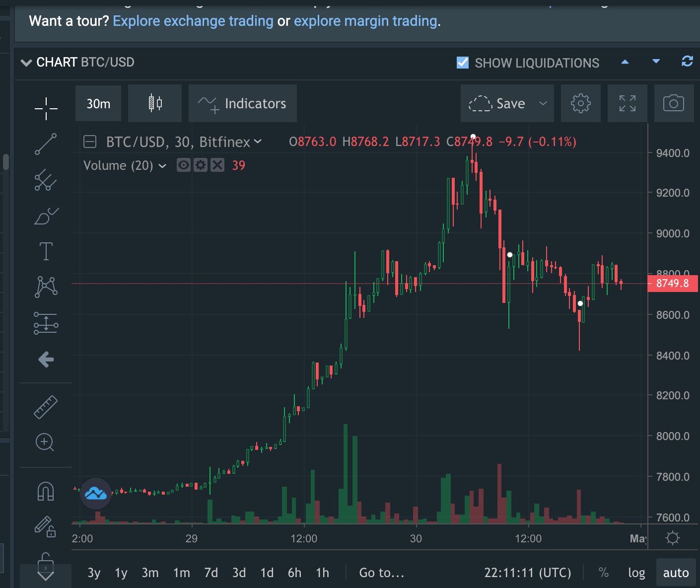Take a chart screenshot with the camera icon
This screenshot has height=588, width=700.
(x=674, y=103)
